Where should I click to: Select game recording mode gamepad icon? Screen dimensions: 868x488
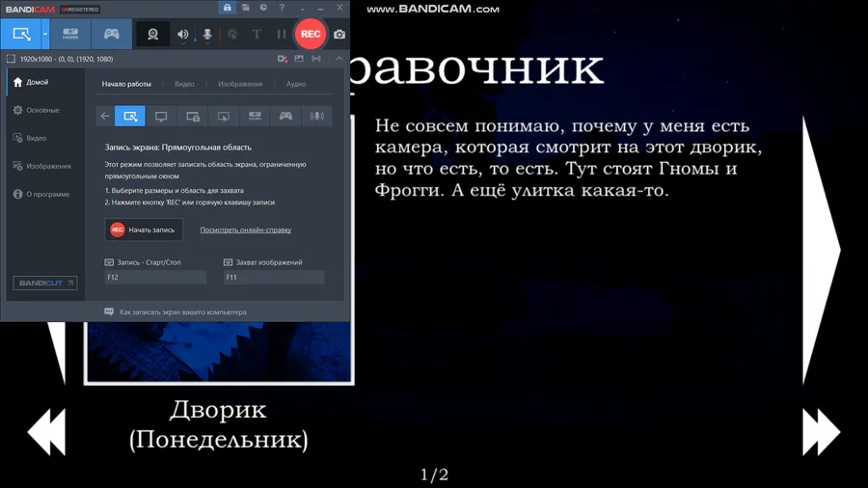[x=111, y=34]
